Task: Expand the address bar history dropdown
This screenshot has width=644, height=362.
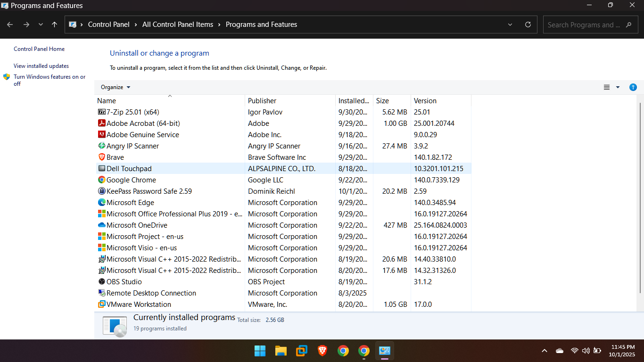Action: pos(510,25)
